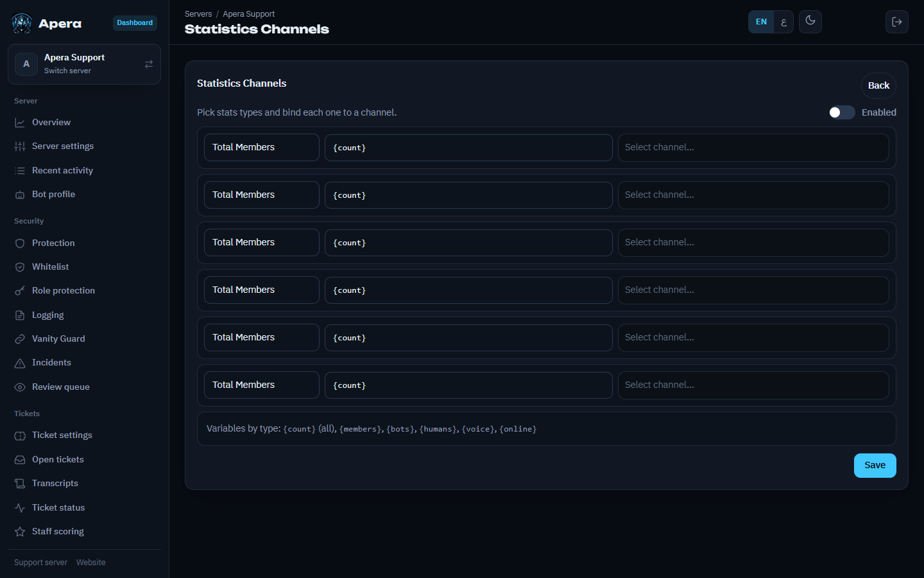
Task: Open the third row's Total Members dropdown
Action: point(262,243)
